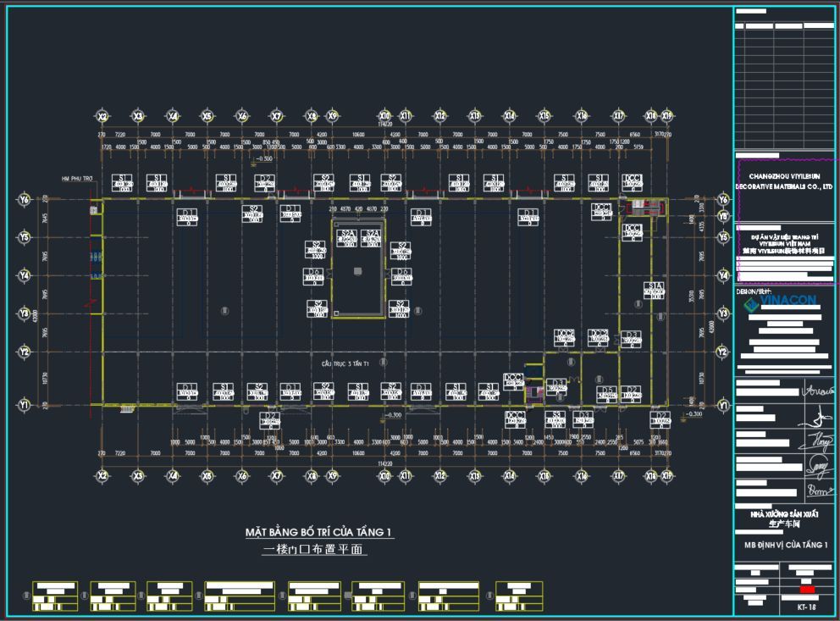The image size is (840, 621).
Task: Select the D6 tag left of the central room
Action: pyautogui.click(x=315, y=275)
